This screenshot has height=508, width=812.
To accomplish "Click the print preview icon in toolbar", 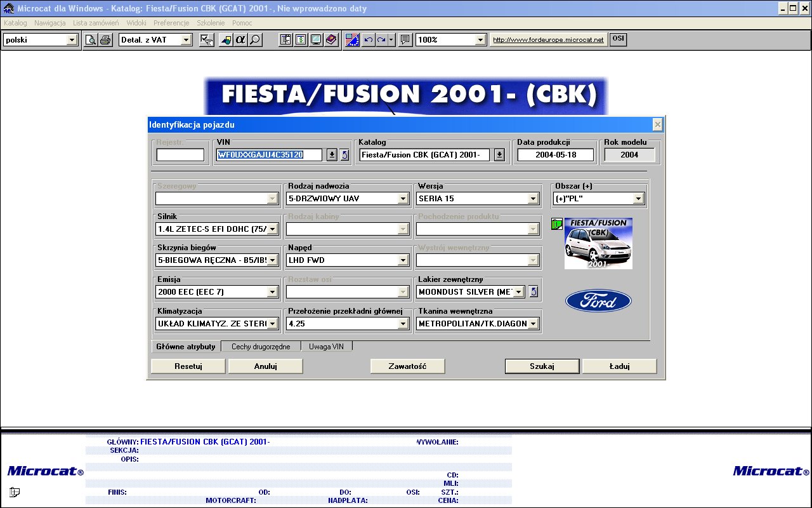I will coord(91,39).
